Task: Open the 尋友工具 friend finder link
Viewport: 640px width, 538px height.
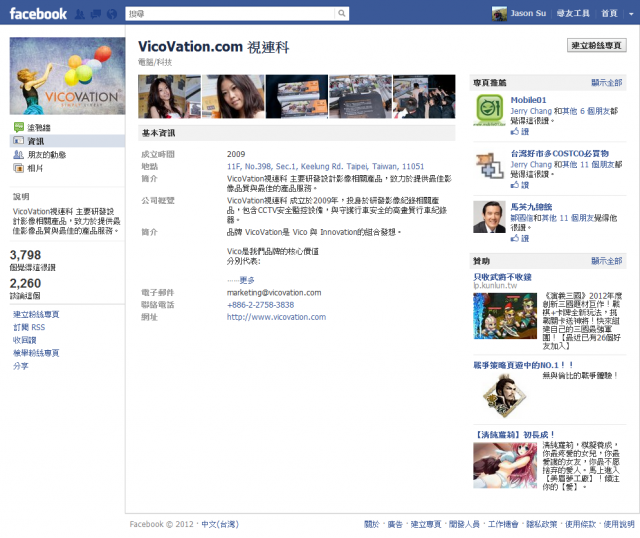Action: pyautogui.click(x=573, y=13)
